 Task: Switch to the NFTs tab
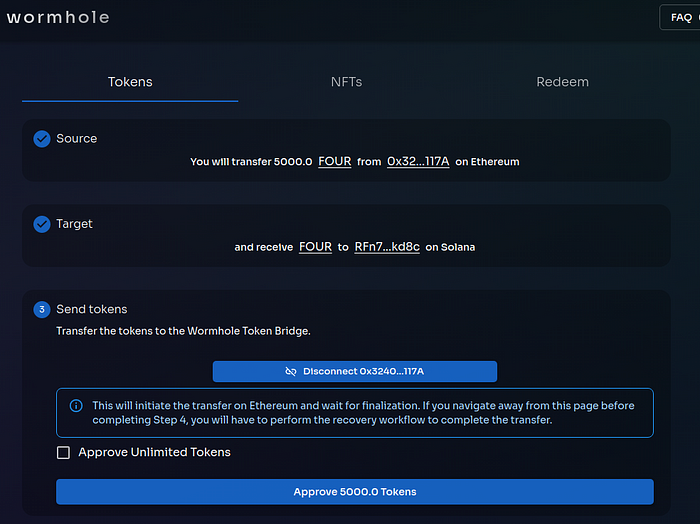(346, 82)
